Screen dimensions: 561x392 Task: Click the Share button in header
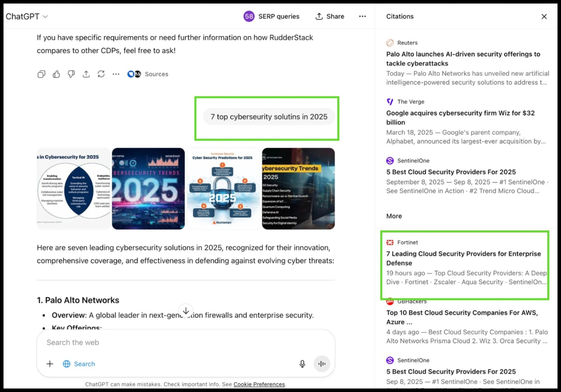[x=330, y=16]
